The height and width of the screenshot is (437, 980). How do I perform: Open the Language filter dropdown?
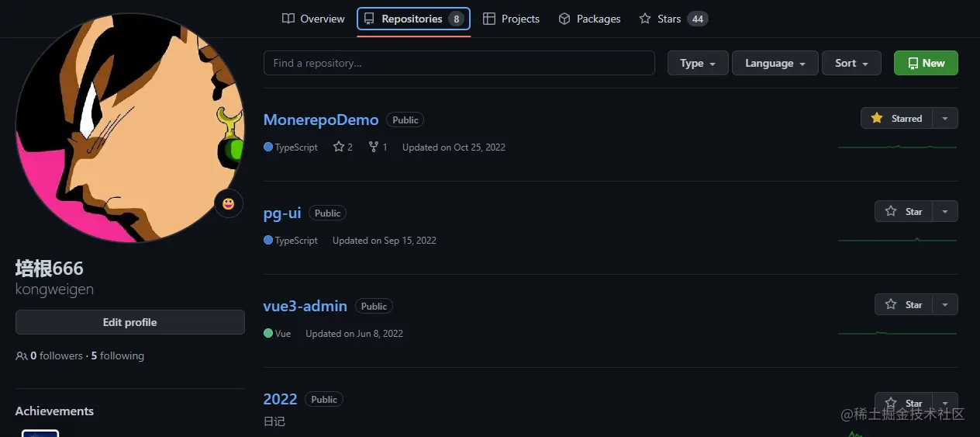(775, 63)
